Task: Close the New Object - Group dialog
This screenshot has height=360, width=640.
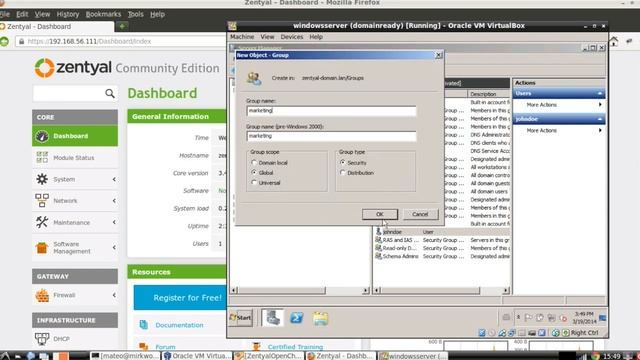Action: pyautogui.click(x=438, y=55)
